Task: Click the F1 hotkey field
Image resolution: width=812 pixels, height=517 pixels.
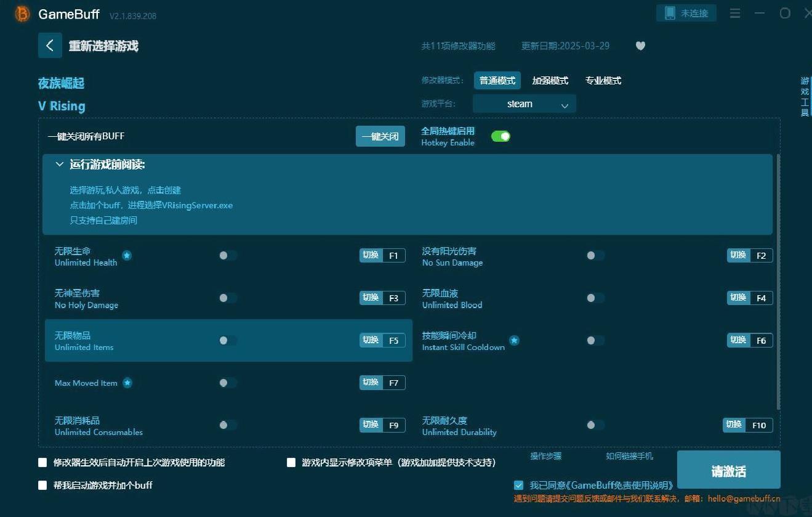Action: tap(394, 255)
